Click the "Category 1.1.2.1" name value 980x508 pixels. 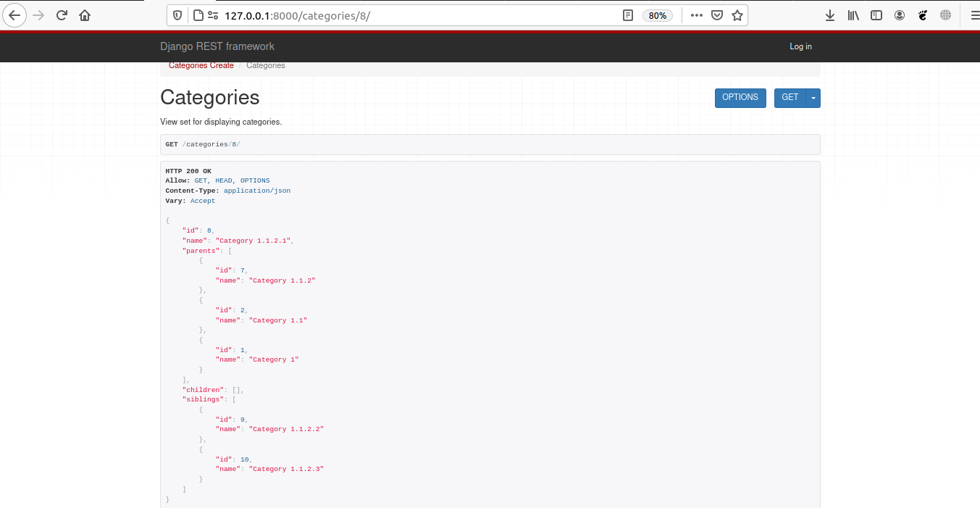253,241
